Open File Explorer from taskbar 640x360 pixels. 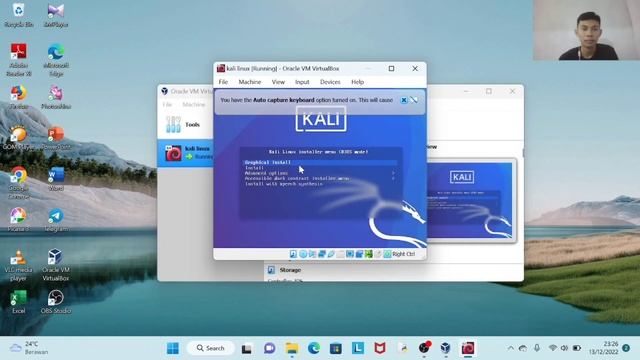click(292, 348)
